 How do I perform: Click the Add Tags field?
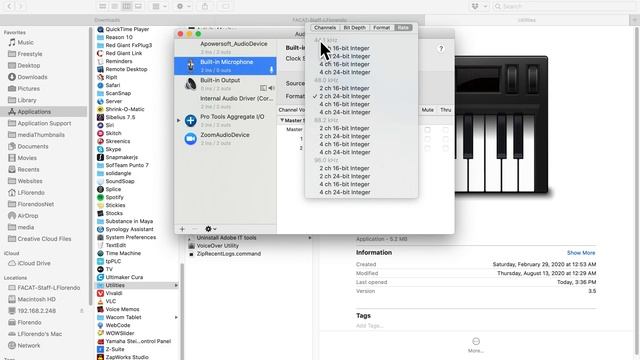[369, 326]
